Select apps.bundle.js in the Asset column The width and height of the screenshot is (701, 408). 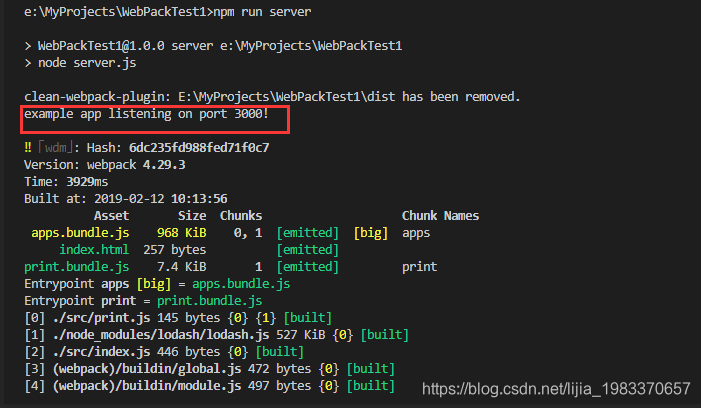point(80,233)
